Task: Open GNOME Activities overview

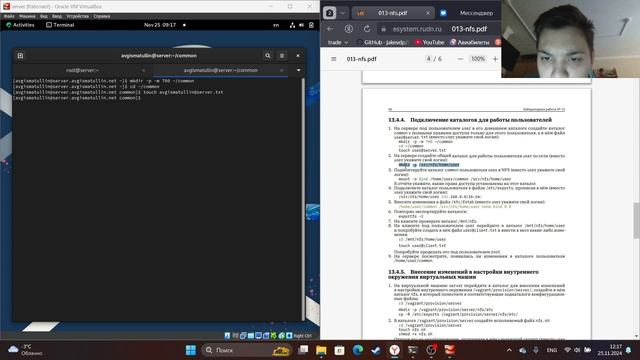Action: (20, 25)
